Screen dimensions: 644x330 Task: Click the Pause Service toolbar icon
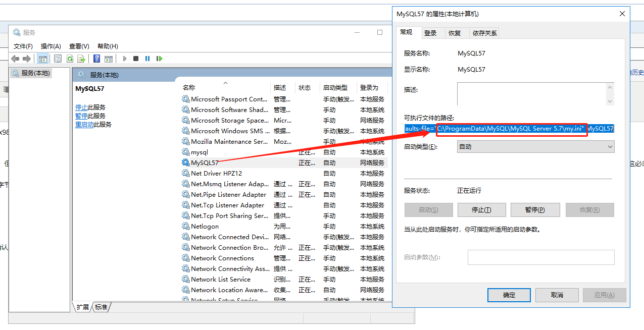(147, 59)
